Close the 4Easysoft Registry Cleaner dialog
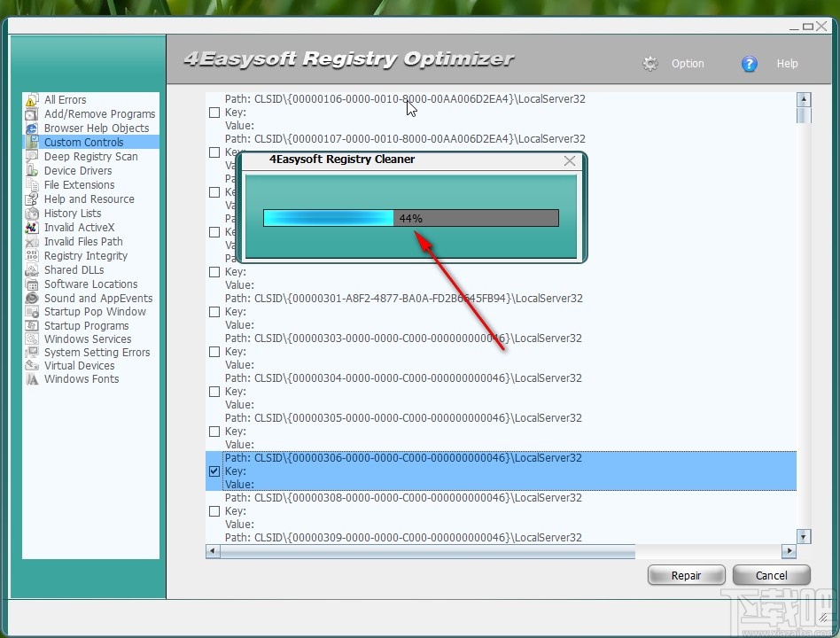This screenshot has height=638, width=840. point(570,160)
